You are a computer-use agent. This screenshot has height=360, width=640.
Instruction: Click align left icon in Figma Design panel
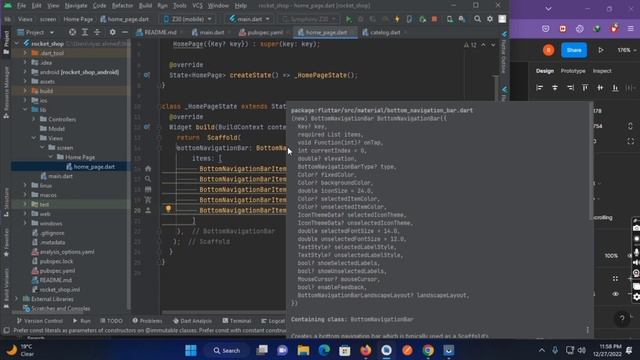click(539, 88)
